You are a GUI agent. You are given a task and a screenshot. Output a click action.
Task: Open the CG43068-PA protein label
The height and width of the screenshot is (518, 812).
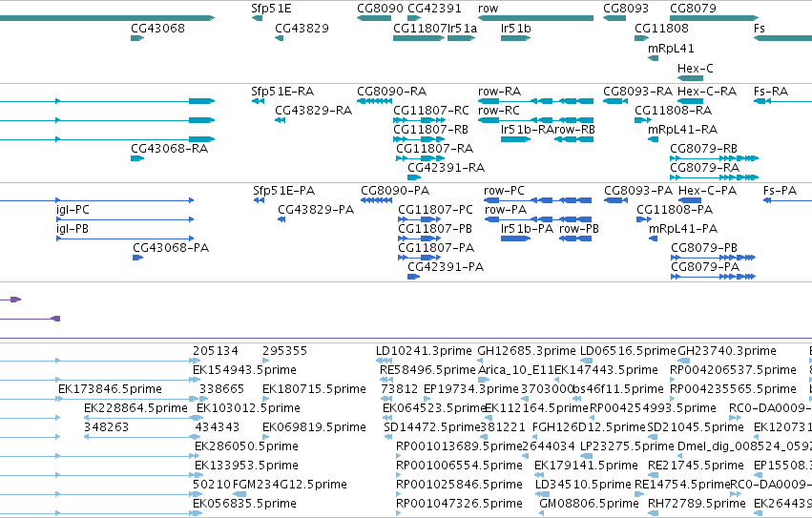tap(171, 248)
